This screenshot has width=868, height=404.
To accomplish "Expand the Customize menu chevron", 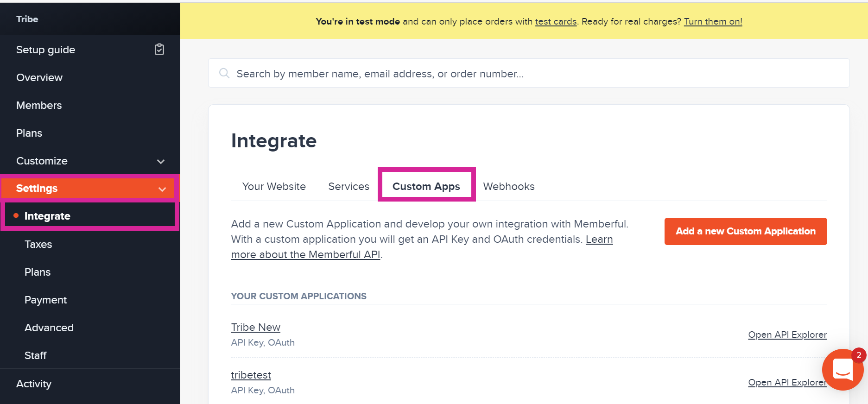I will tap(161, 161).
